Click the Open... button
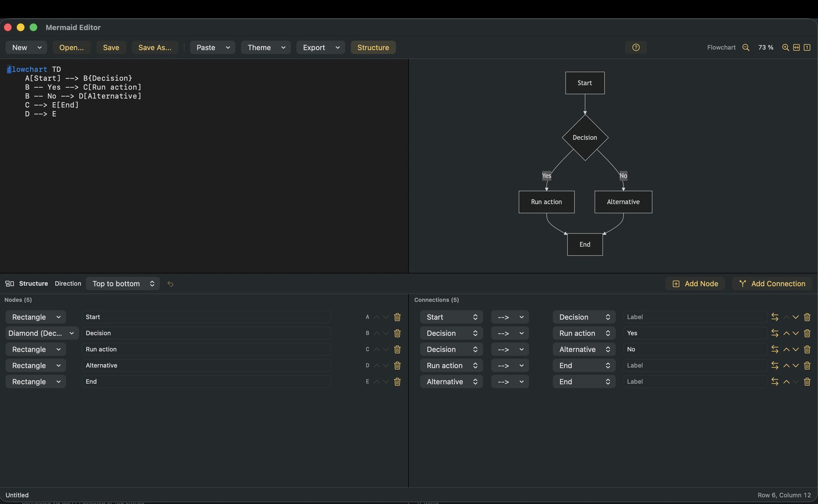The image size is (818, 504). (x=72, y=48)
